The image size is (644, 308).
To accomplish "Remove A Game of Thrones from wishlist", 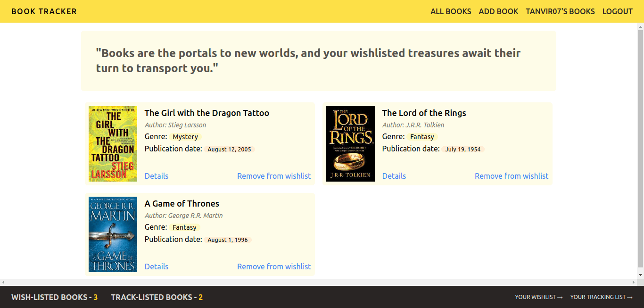I will 274,266.
